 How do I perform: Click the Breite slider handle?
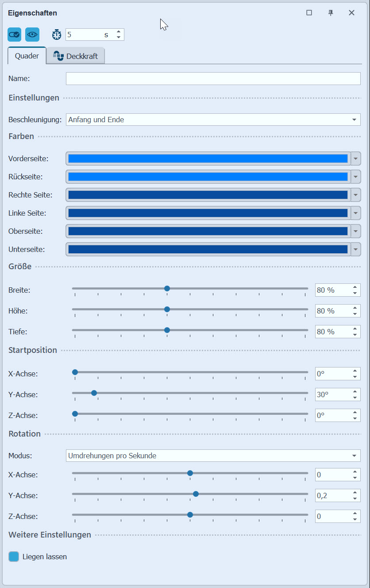[167, 288]
